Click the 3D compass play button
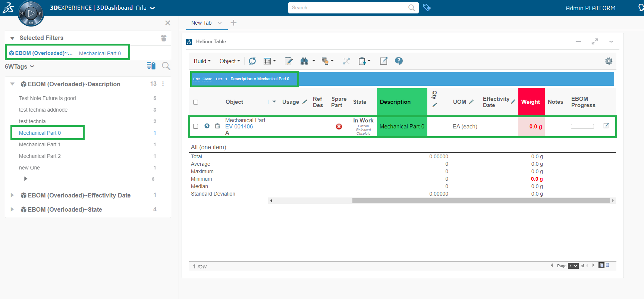Image resolution: width=644 pixels, height=299 pixels. (x=31, y=14)
